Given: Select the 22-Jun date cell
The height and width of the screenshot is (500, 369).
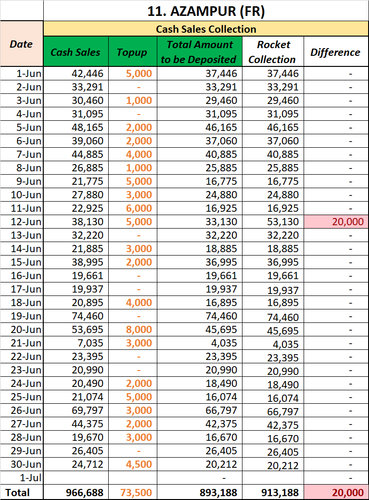Looking at the screenshot, I should click(x=22, y=356).
